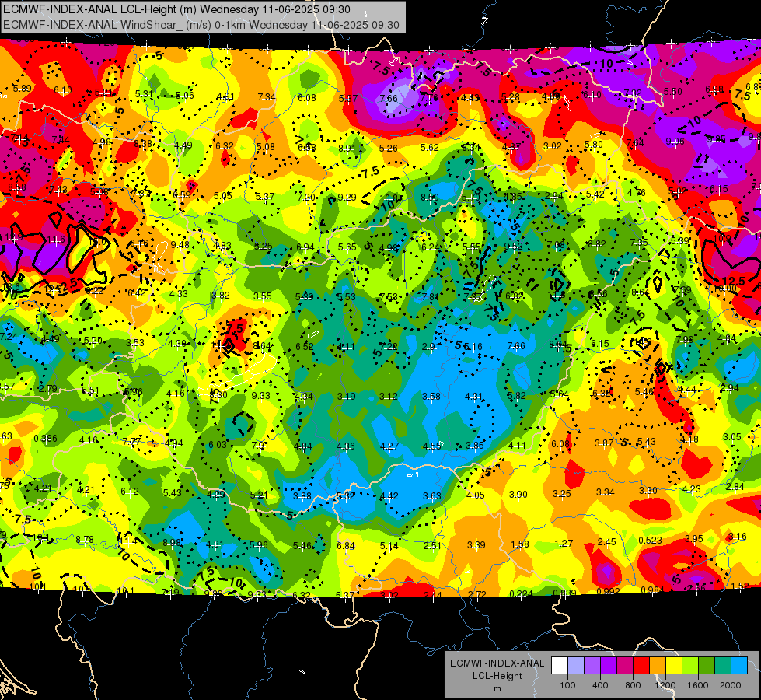Click the legend tick label '400'
The height and width of the screenshot is (700, 761).
click(600, 685)
